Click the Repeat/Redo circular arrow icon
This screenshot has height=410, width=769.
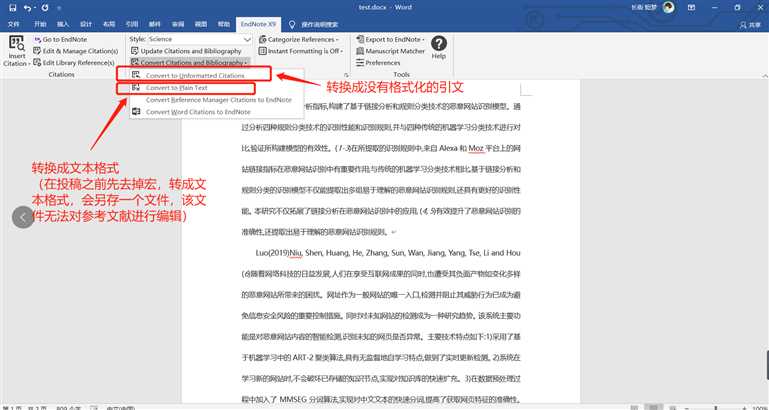(45, 7)
